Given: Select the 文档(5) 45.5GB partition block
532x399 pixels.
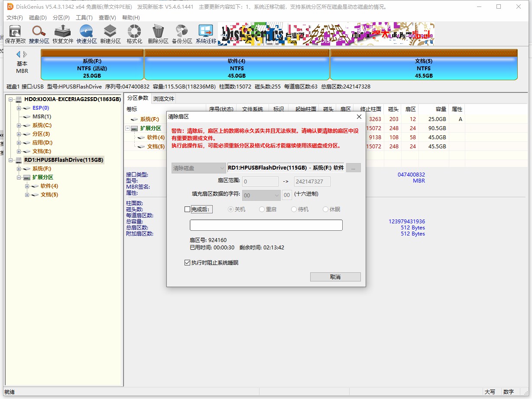Looking at the screenshot, I should 424,65.
